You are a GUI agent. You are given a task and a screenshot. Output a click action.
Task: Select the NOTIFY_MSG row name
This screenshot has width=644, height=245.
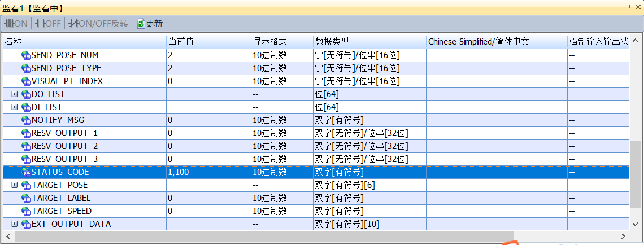click(x=58, y=120)
